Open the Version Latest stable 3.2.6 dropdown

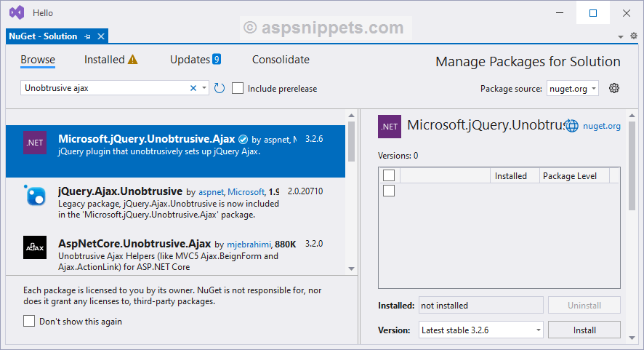coord(481,330)
